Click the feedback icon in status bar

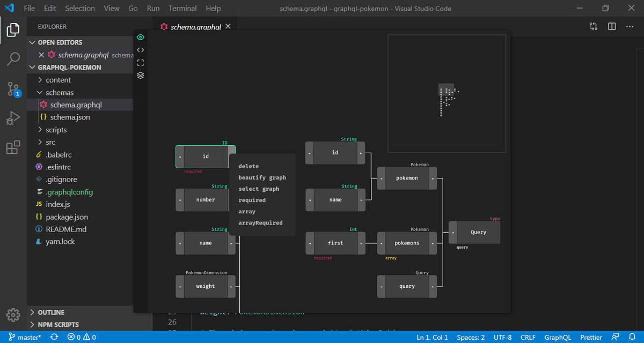tap(615, 337)
